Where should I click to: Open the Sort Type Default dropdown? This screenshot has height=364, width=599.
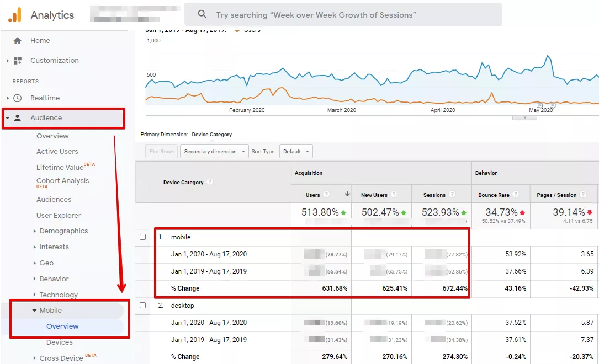click(x=296, y=152)
